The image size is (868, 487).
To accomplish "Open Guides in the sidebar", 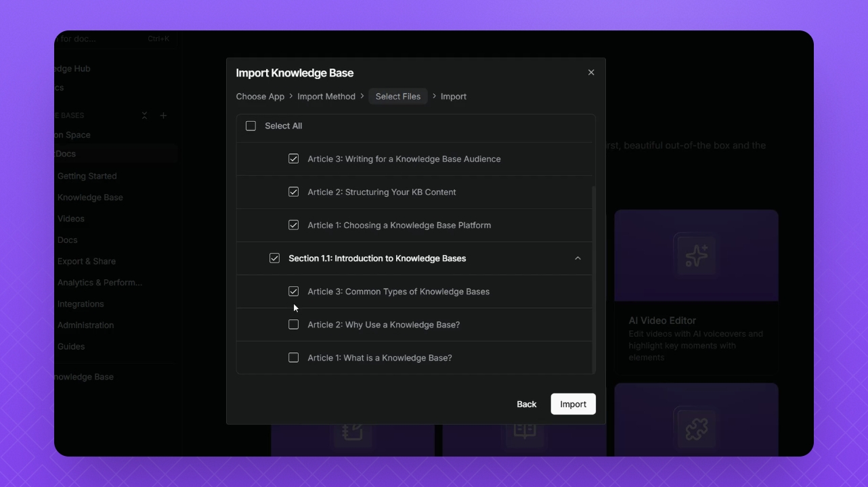I will coord(71,346).
